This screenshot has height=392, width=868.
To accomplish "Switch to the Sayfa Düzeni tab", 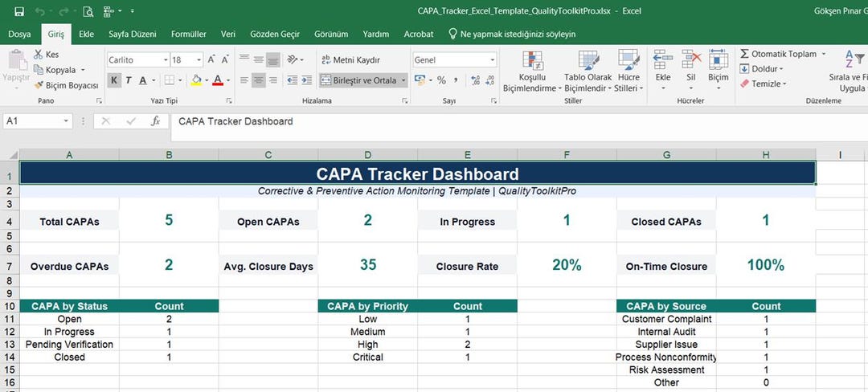I will 133,34.
